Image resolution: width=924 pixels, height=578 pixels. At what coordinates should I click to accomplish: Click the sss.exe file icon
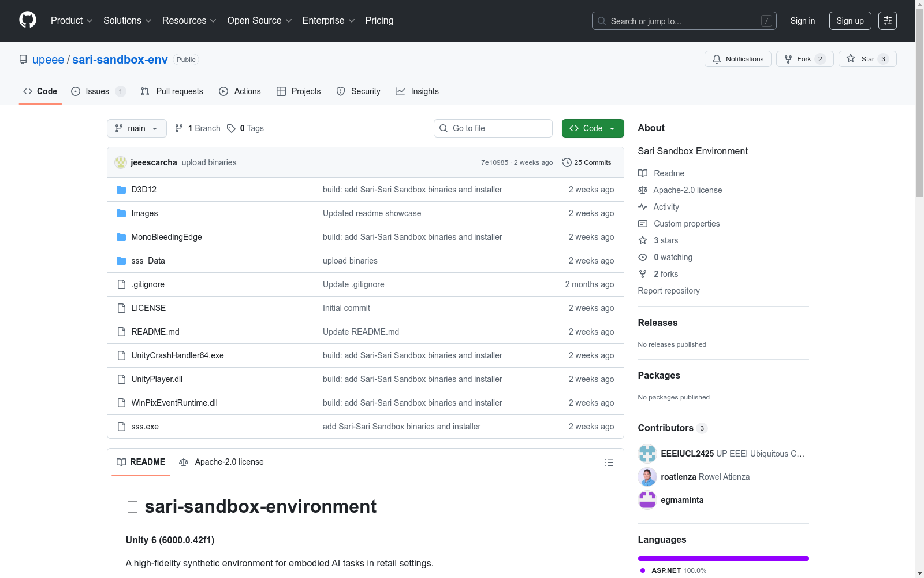coord(121,427)
